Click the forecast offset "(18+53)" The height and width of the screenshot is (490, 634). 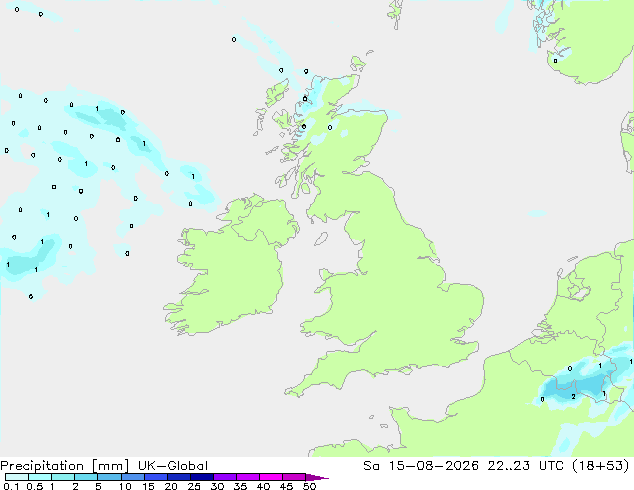point(601,466)
